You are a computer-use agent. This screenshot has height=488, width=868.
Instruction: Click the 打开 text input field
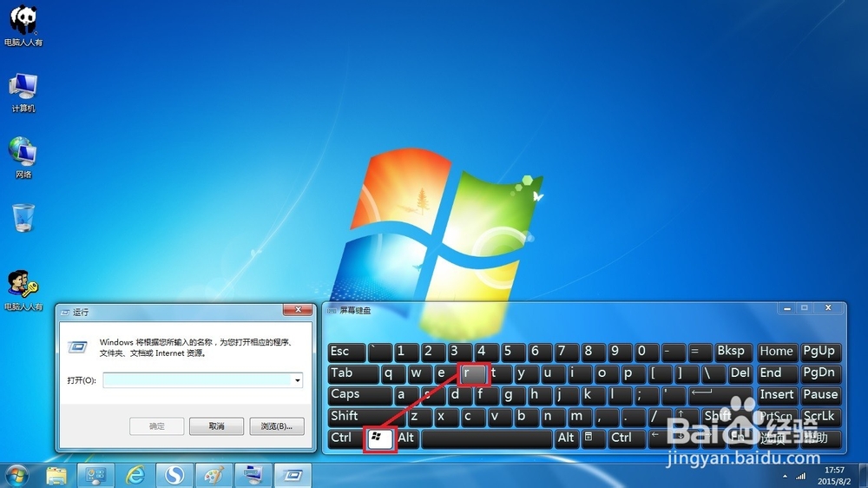pyautogui.click(x=198, y=380)
